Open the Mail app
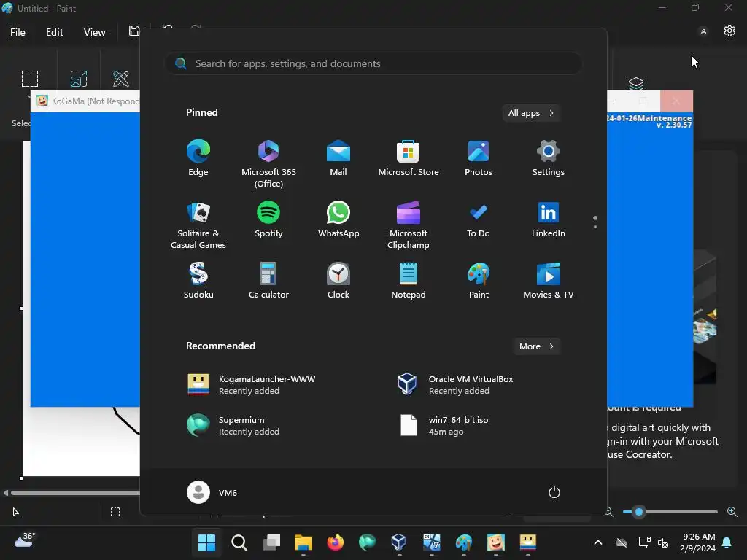Viewport: 747px width, 560px height. point(338,158)
